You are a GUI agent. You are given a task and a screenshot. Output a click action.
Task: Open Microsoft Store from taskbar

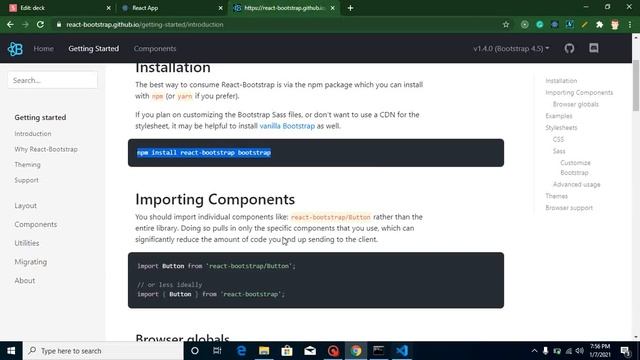[x=287, y=351]
